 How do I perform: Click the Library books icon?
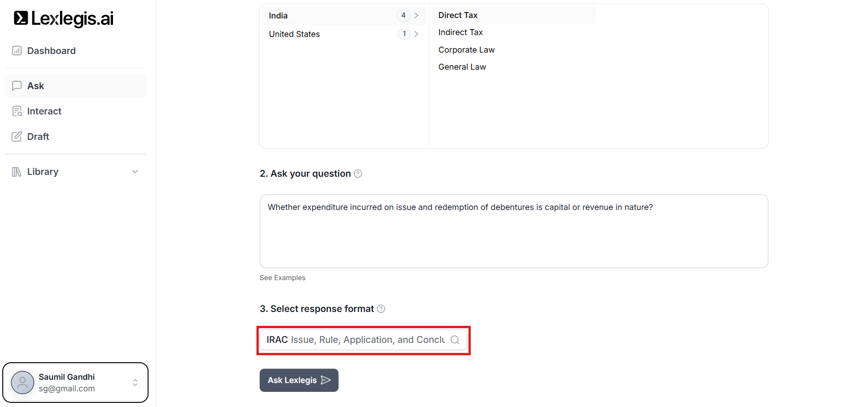tap(17, 172)
